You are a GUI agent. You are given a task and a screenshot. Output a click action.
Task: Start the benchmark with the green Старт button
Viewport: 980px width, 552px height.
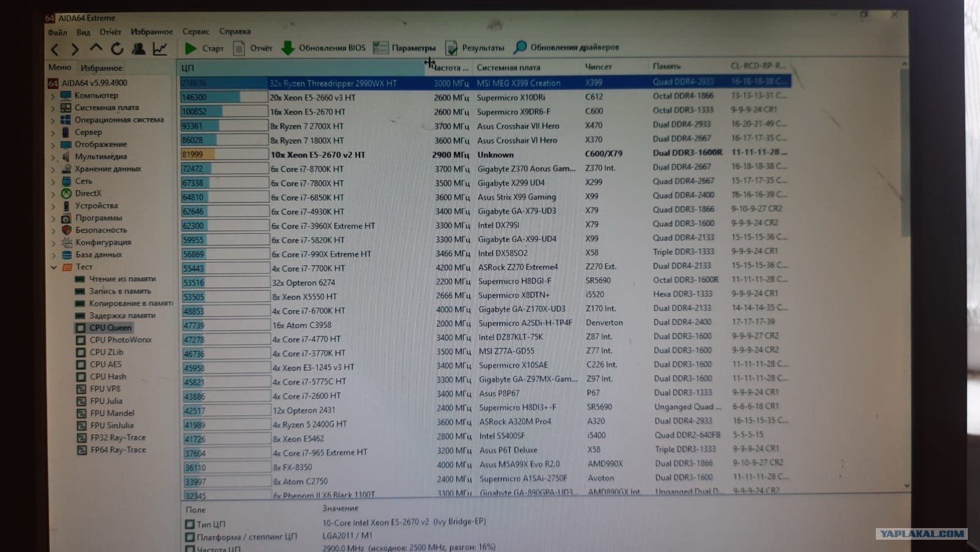205,48
